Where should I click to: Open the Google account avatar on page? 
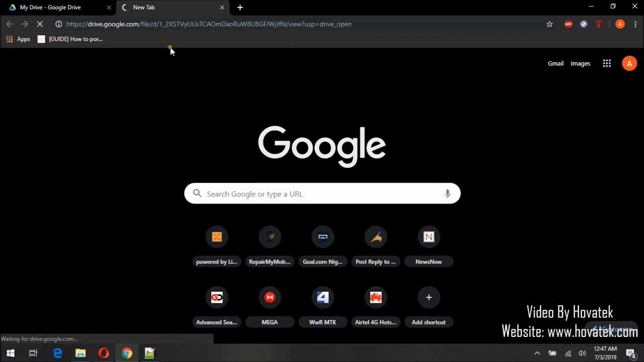tap(629, 63)
